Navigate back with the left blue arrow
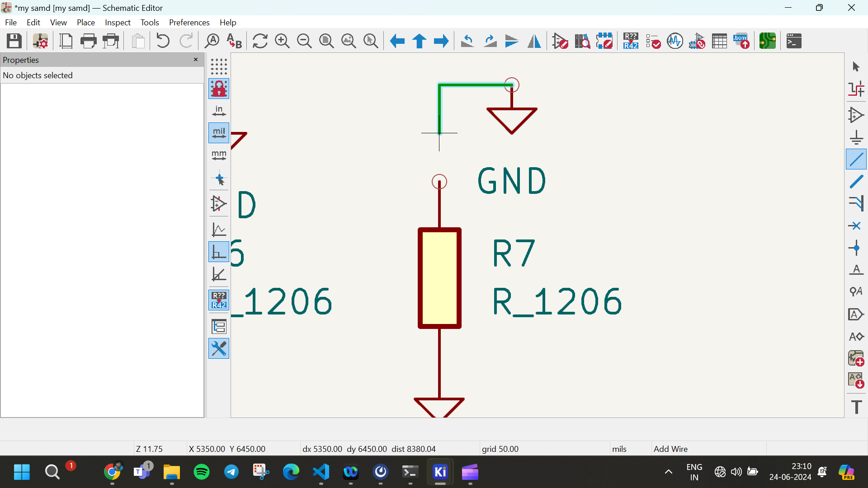The width and height of the screenshot is (868, 488). coord(397,41)
